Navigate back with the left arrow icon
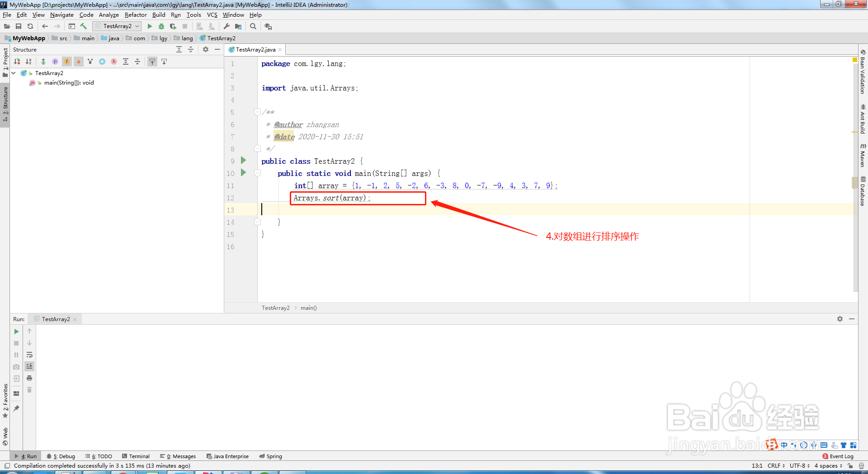868x474 pixels. point(45,26)
